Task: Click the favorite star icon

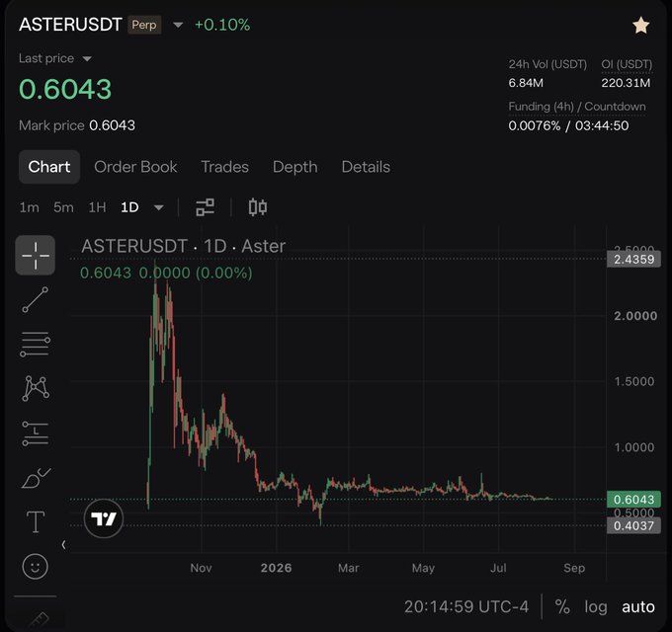Action: pos(640,26)
